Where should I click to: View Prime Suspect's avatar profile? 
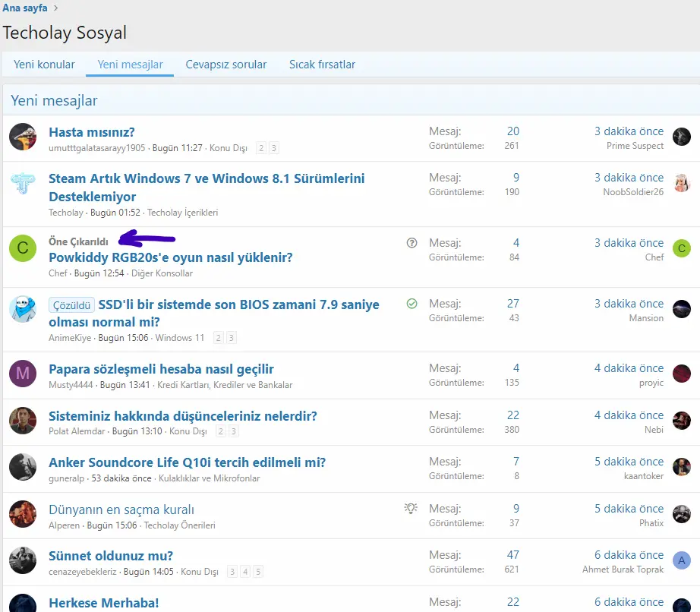(682, 137)
